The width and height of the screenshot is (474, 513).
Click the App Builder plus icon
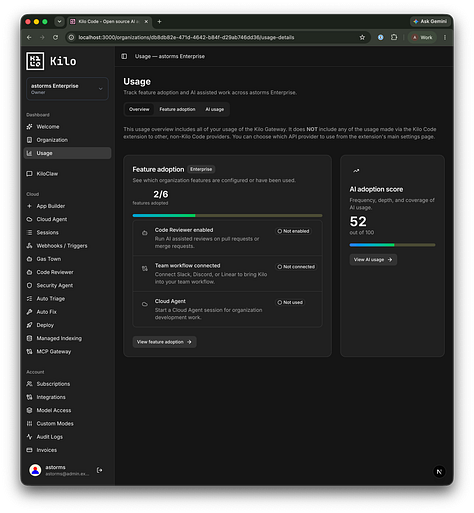(29, 206)
